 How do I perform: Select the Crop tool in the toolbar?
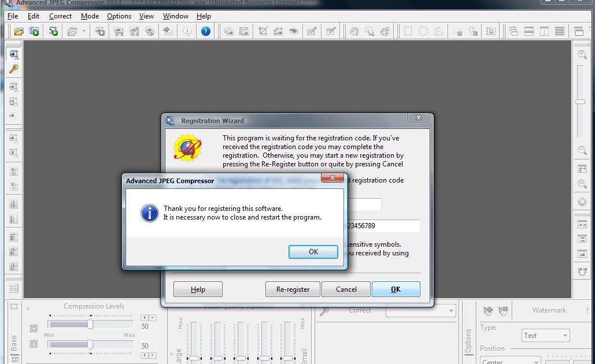pyautogui.click(x=263, y=31)
